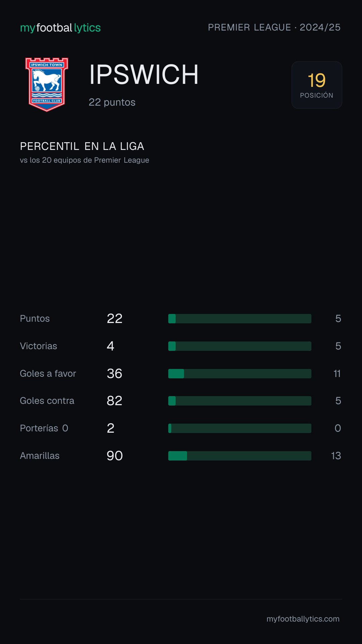
Task: Click the Puntos percentile bar
Action: 240,319
